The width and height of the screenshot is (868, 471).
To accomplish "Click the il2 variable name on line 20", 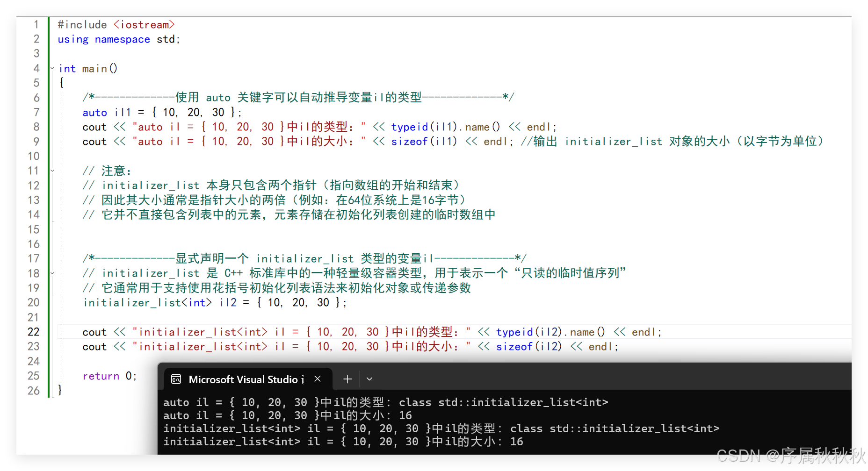I will (228, 303).
